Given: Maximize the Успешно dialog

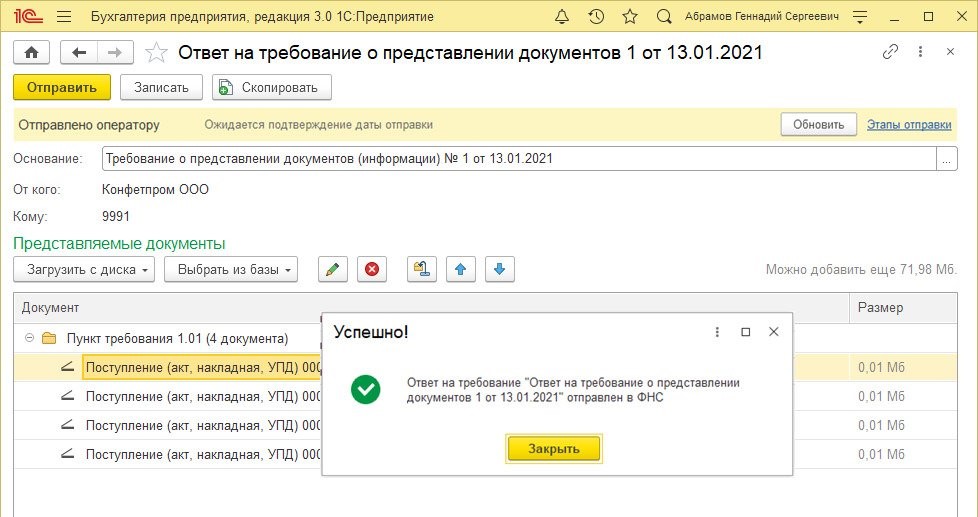Looking at the screenshot, I should (x=745, y=332).
